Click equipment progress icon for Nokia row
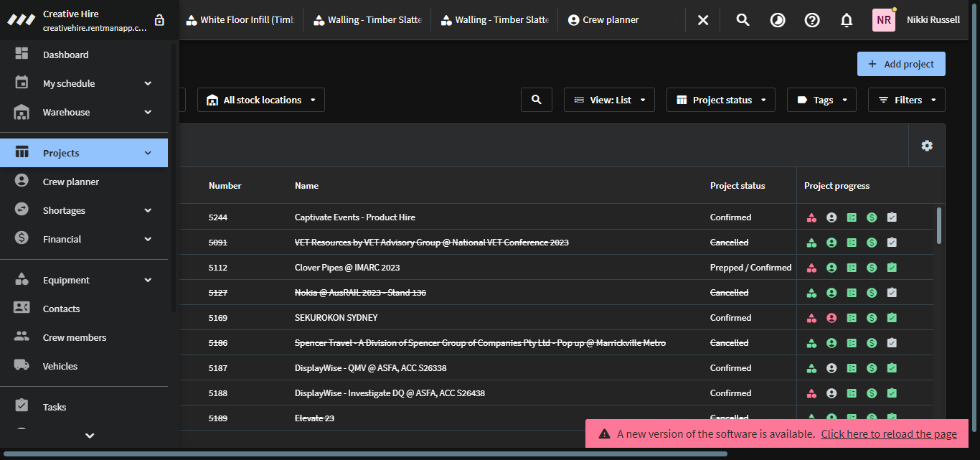 811,293
